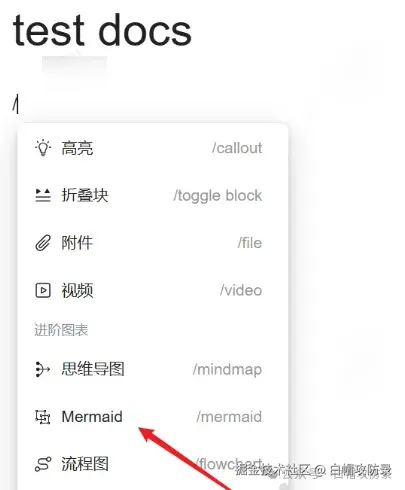Choose 折叠块 from the slash menu
Viewport: 405px width, 490px height.
(x=153, y=195)
